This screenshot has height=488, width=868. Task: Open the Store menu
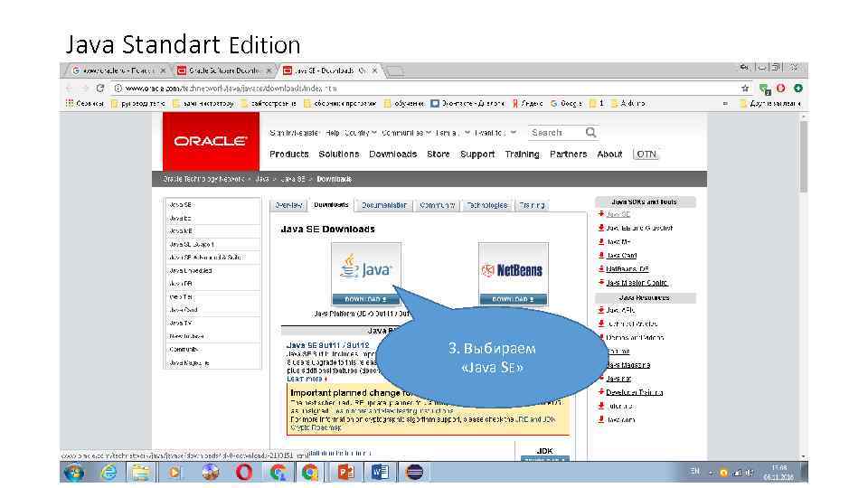(x=438, y=154)
